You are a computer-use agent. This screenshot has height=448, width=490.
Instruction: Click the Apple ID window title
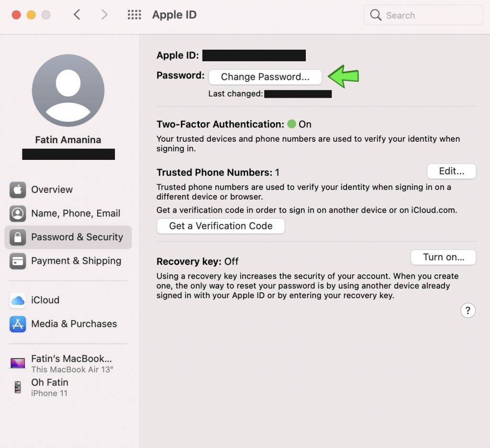click(x=174, y=15)
